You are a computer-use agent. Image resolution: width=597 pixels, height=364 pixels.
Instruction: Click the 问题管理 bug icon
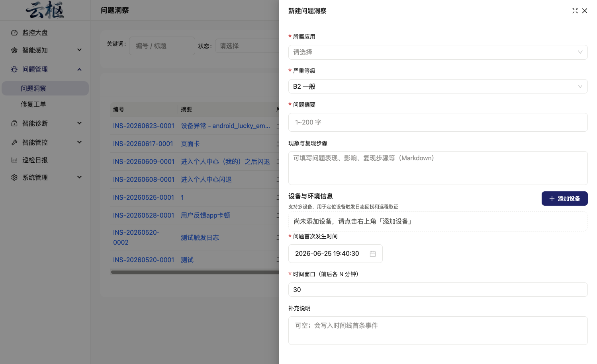point(14,69)
